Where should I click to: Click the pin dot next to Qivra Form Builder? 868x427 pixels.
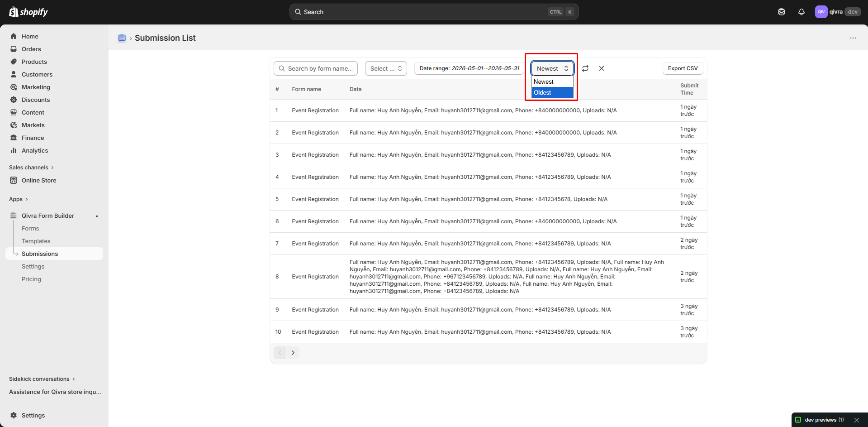(x=97, y=216)
